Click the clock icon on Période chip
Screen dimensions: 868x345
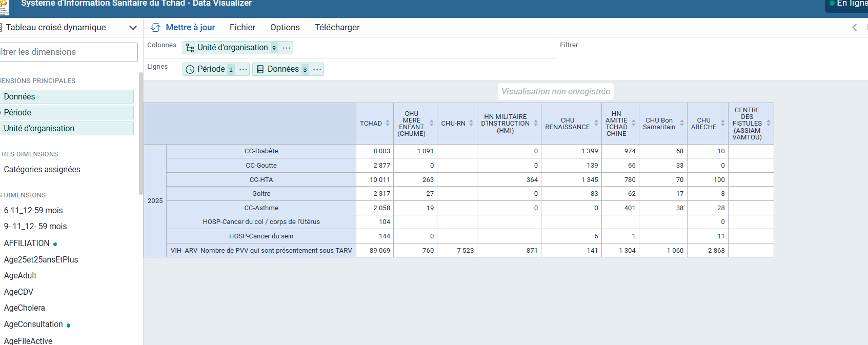point(190,69)
